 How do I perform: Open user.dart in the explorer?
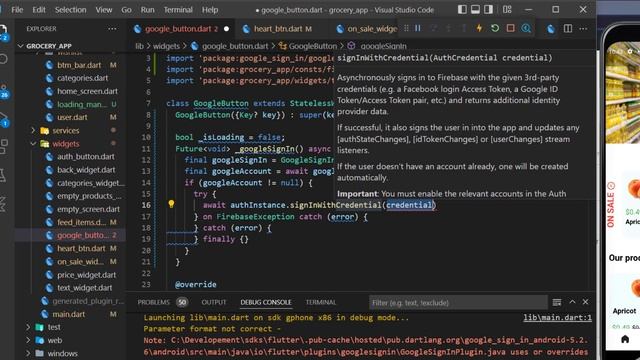pos(72,117)
